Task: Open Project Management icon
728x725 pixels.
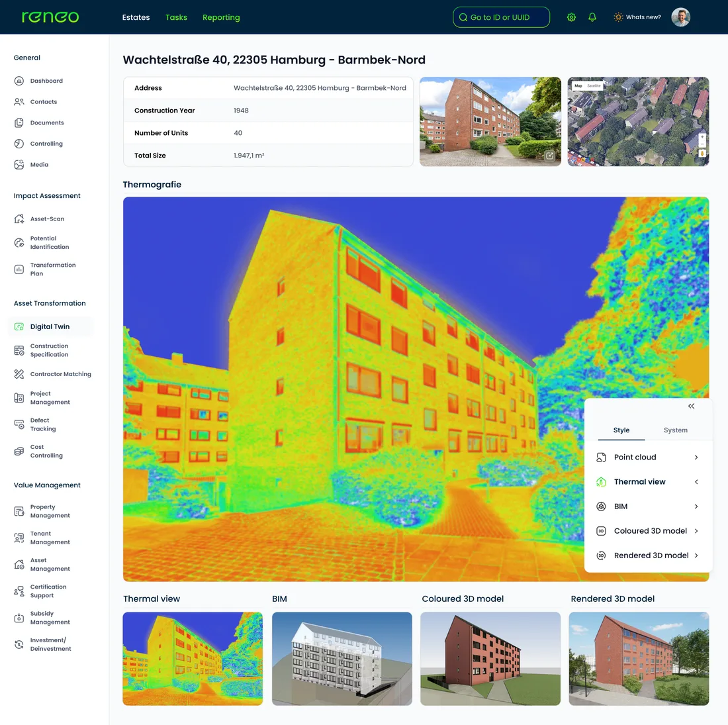Action: tap(19, 397)
